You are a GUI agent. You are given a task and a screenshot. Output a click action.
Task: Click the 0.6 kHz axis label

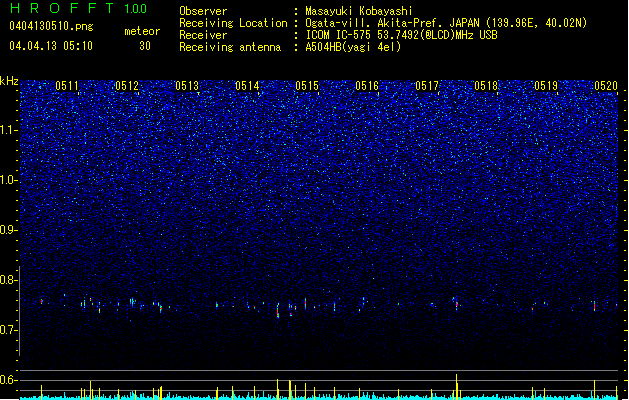9,380
